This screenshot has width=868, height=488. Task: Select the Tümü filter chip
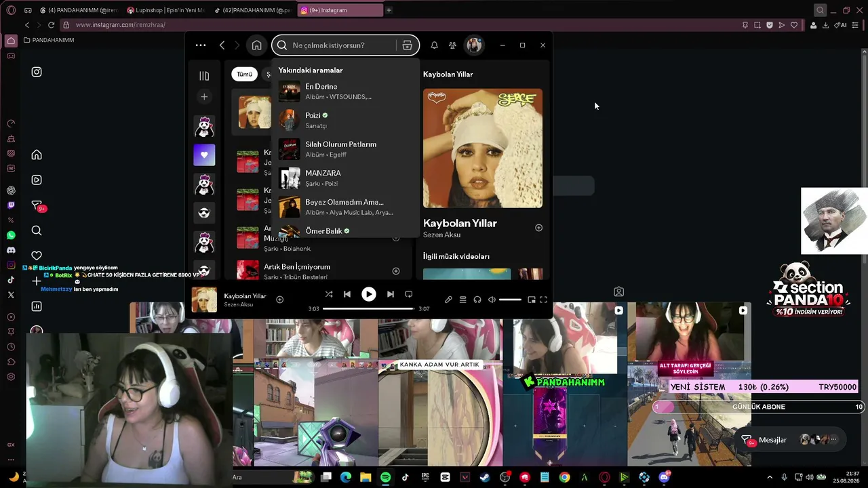(244, 75)
